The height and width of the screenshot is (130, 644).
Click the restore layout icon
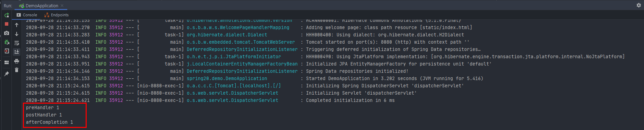pos(7,62)
